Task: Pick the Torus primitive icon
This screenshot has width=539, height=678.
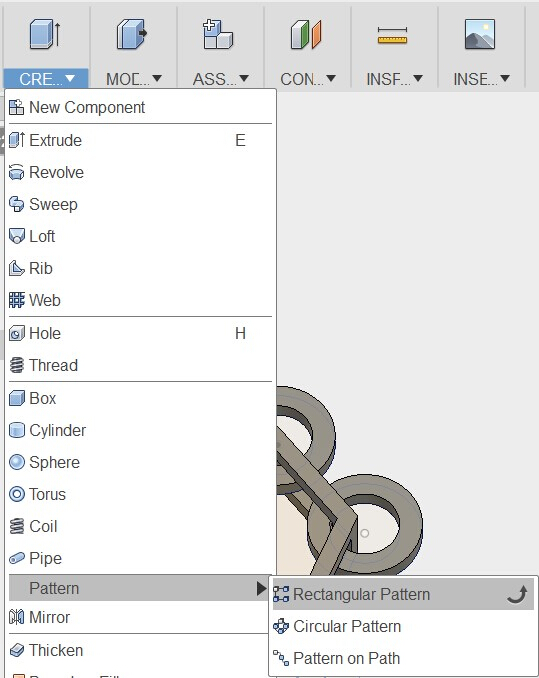Action: point(16,494)
